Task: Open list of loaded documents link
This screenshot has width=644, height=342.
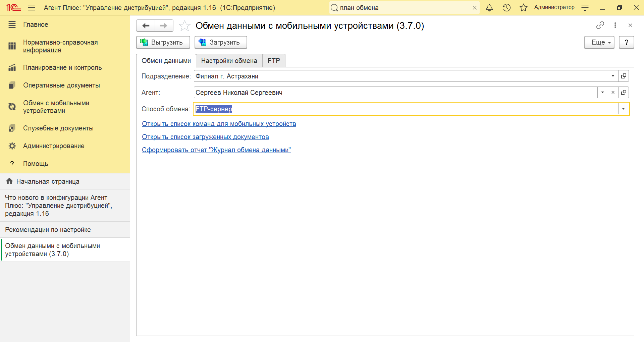Action: [205, 137]
